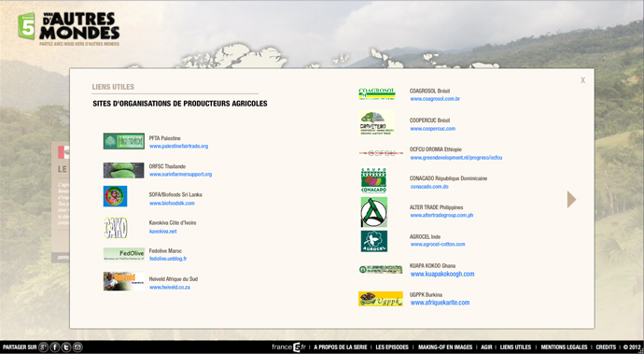644x354 pixels.
Task: Open www.palestinefairtrade.org link
Action: (x=178, y=147)
